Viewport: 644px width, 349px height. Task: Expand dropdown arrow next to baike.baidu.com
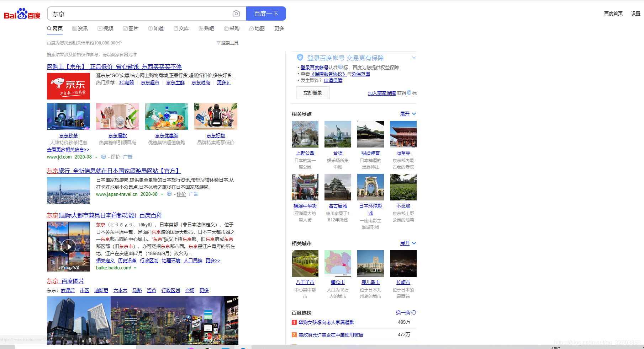pyautogui.click(x=135, y=268)
